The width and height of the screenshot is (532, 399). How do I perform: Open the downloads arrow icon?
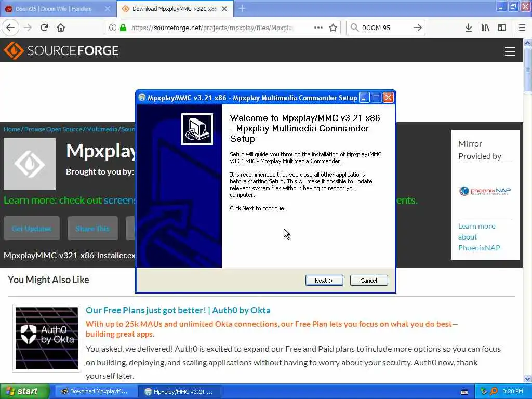469,28
